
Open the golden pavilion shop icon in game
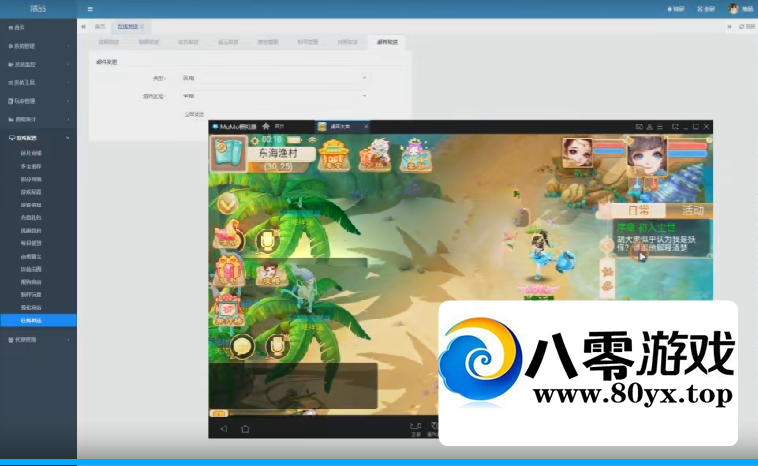point(334,155)
